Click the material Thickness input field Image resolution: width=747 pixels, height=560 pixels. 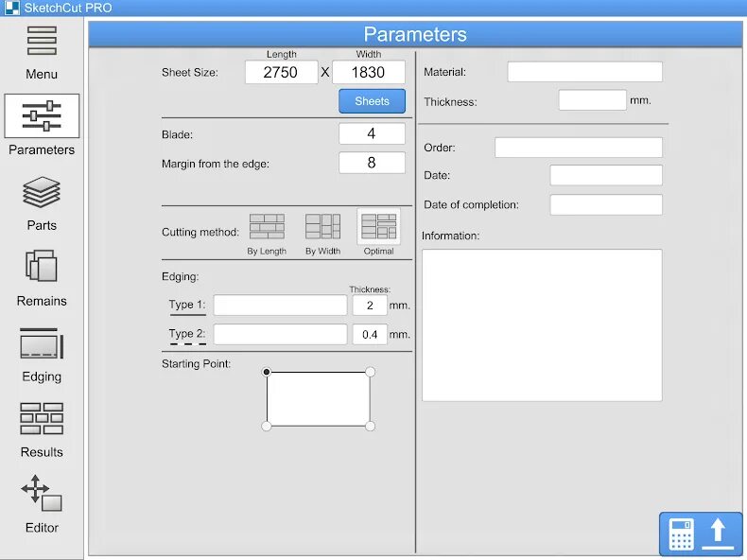point(592,100)
